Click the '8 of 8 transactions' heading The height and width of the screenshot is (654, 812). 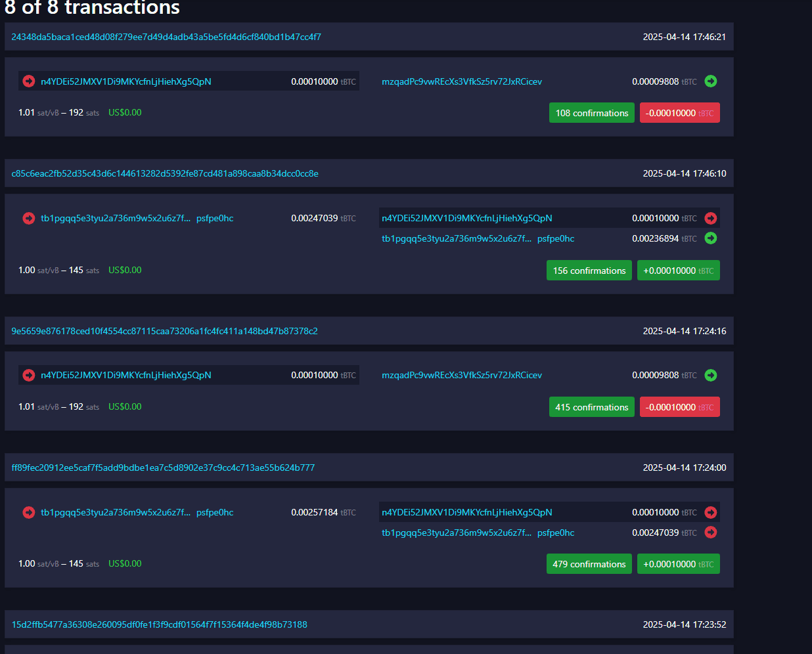pos(92,8)
